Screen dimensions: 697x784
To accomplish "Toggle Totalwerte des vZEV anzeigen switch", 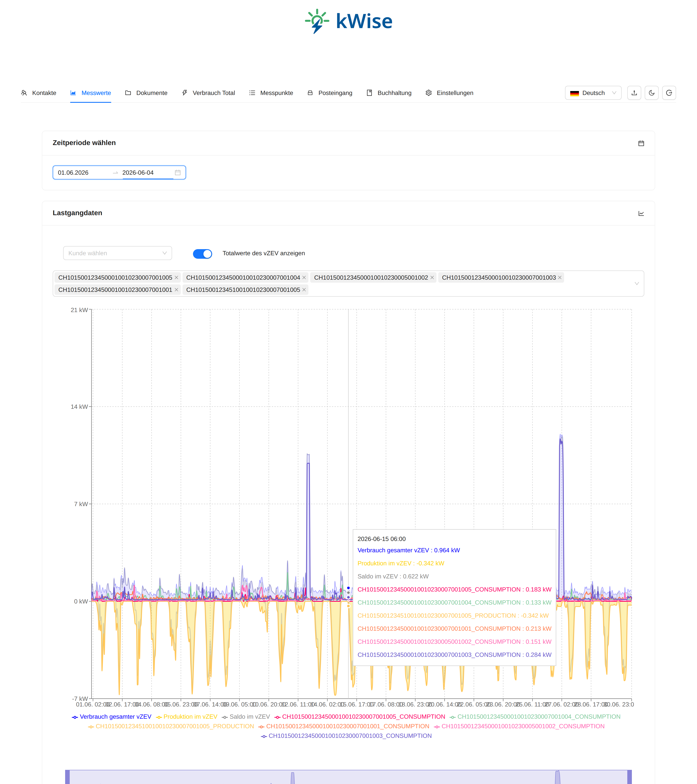I will pos(202,253).
